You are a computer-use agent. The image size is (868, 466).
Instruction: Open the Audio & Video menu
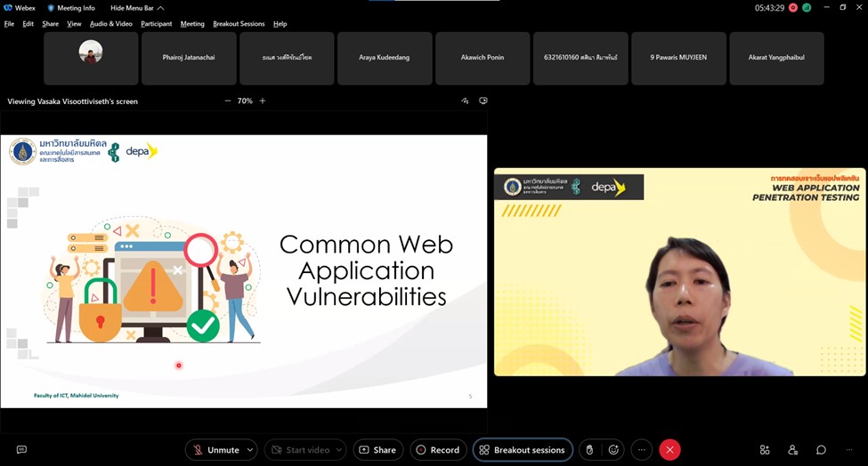pos(110,24)
